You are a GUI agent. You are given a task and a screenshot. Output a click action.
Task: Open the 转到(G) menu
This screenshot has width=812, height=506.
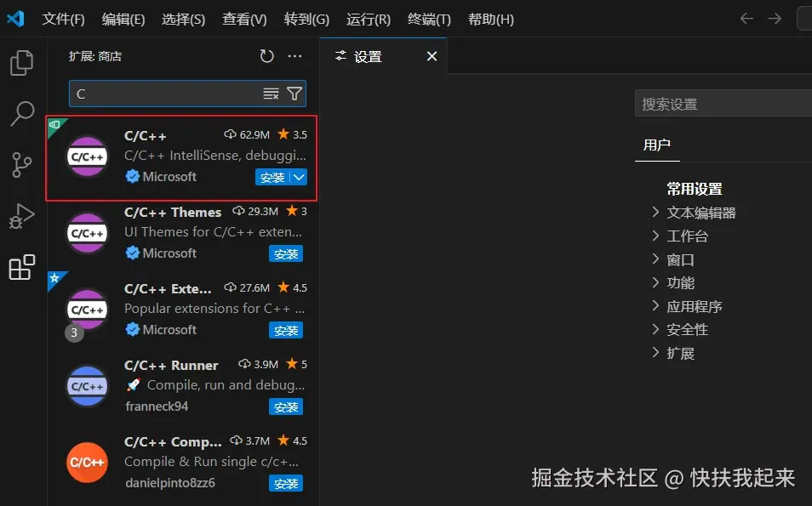[x=306, y=20]
